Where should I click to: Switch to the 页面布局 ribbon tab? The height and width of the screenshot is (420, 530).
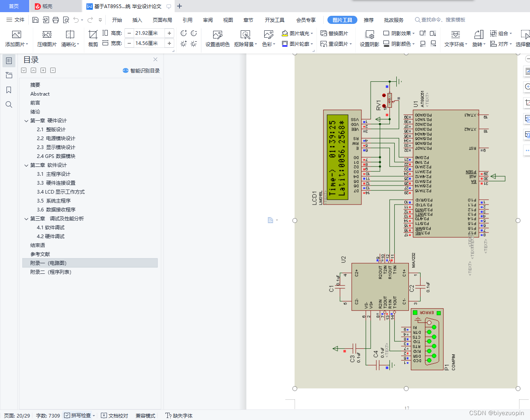(162, 20)
